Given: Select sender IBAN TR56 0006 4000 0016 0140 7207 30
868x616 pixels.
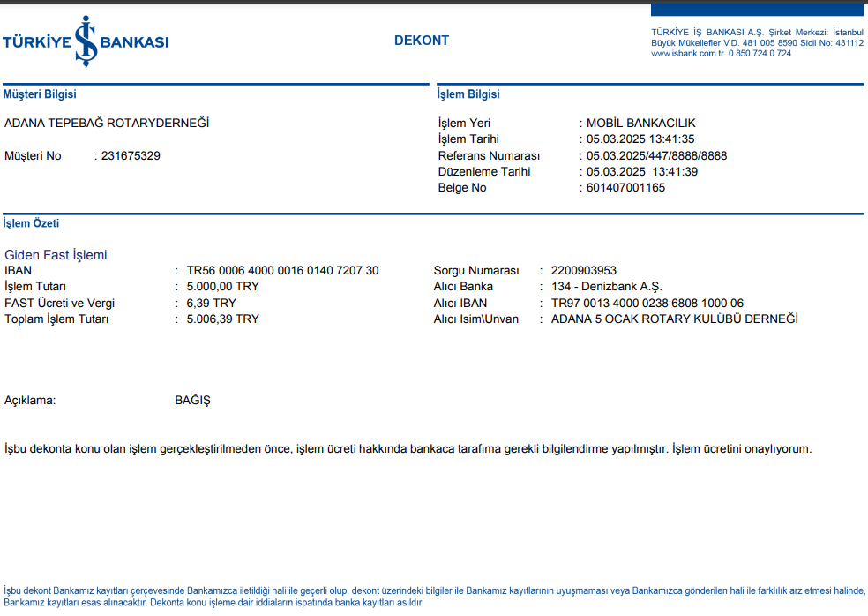Looking at the screenshot, I should 282,270.
